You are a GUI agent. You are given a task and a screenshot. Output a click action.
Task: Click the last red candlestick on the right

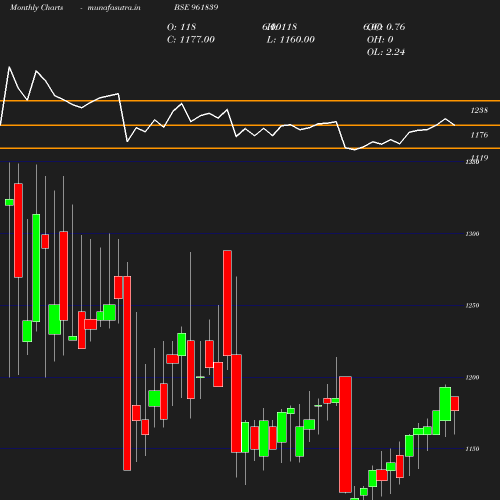455,403
